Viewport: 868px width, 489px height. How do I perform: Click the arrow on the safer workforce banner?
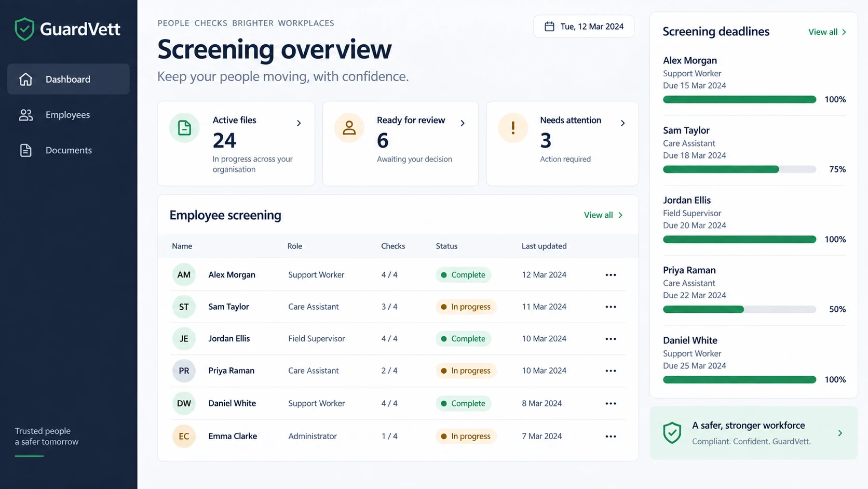(x=840, y=433)
